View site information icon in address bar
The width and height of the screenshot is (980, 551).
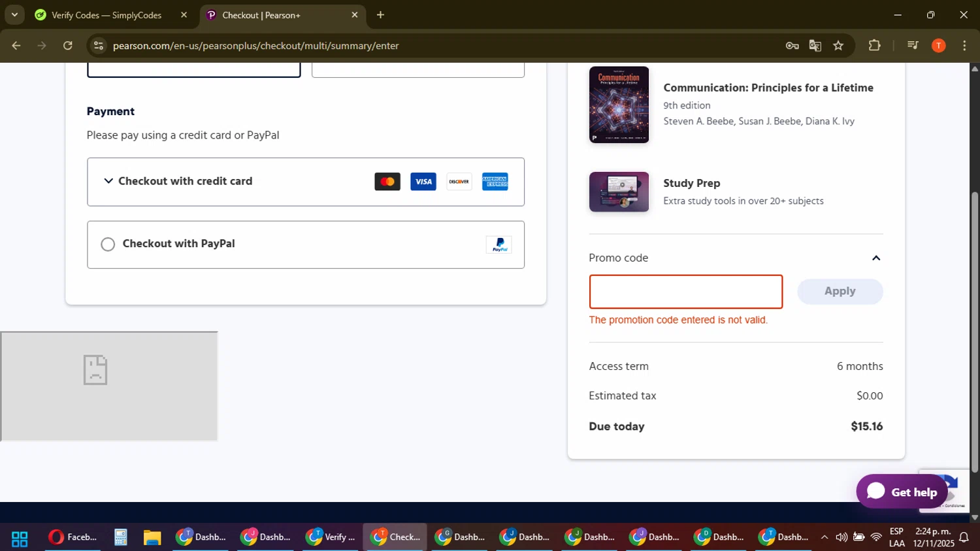click(x=99, y=46)
